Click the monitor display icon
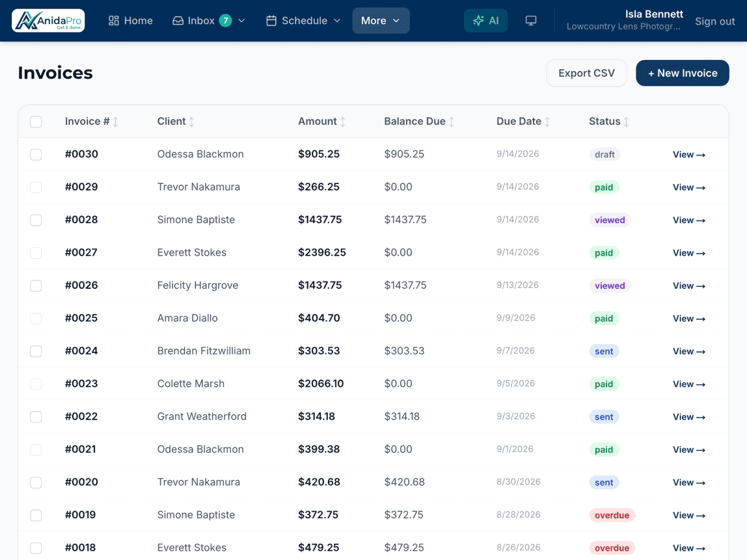The image size is (747, 560). pos(531,20)
